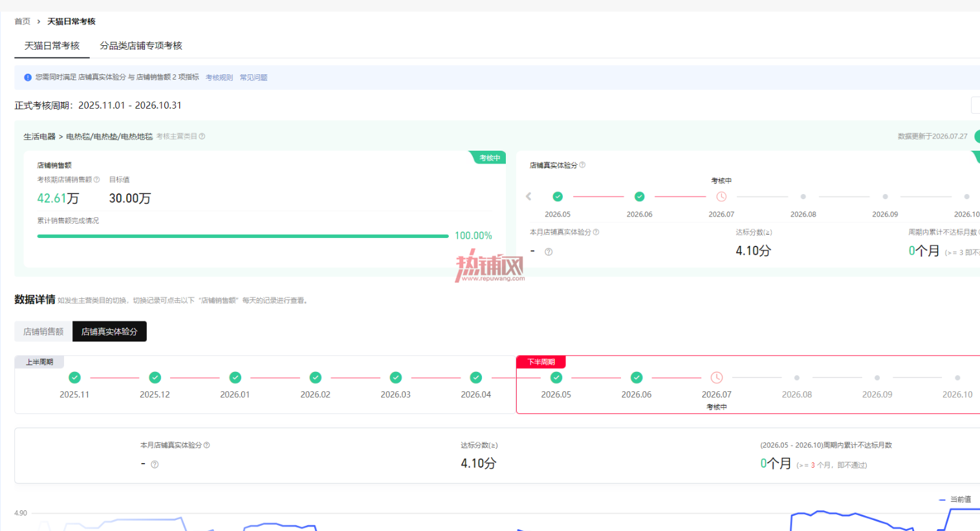The height and width of the screenshot is (531, 980).
Task: Click help icon beside 本月店铺真实体验分 in lower panel
Action: pos(206,445)
